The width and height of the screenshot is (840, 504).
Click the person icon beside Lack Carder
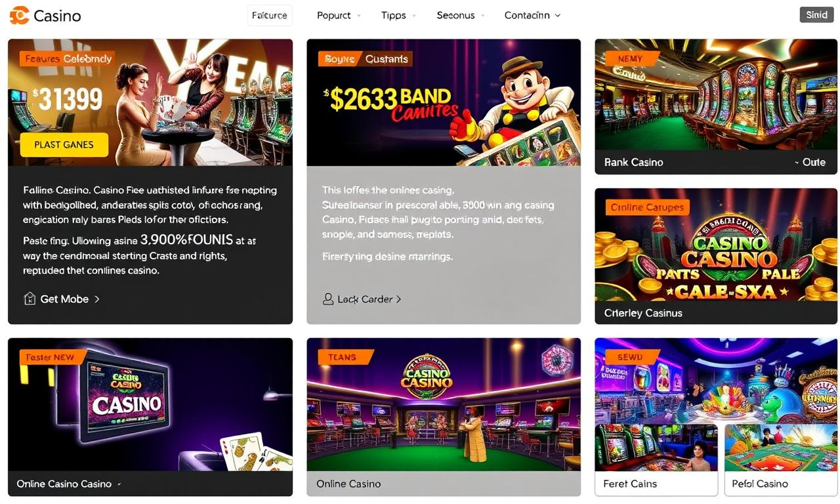[328, 299]
